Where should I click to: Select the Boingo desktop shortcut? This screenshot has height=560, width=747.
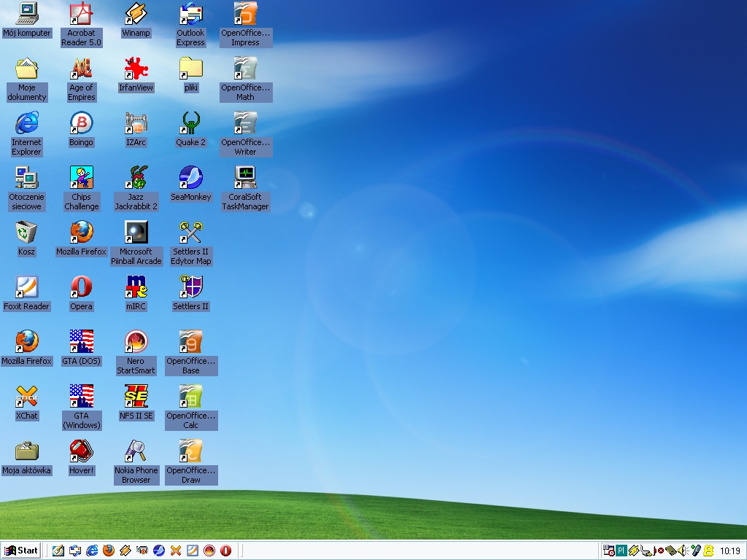coord(81,130)
